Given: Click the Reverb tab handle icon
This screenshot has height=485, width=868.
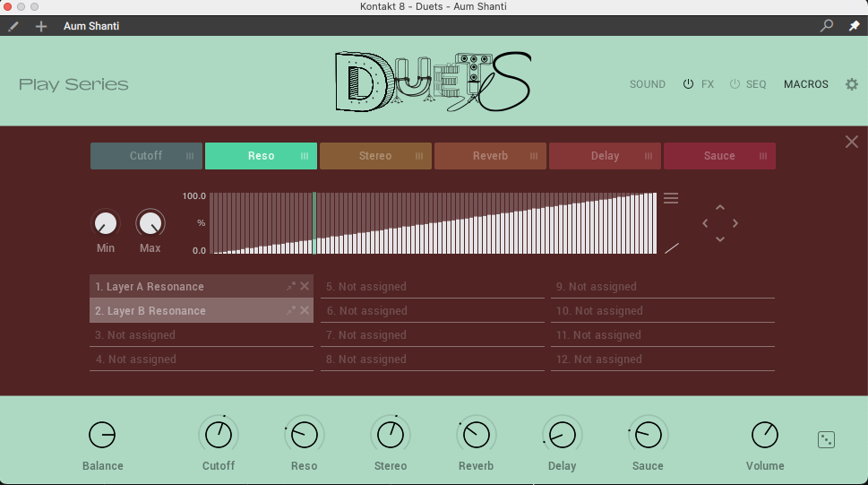Looking at the screenshot, I should (x=534, y=156).
